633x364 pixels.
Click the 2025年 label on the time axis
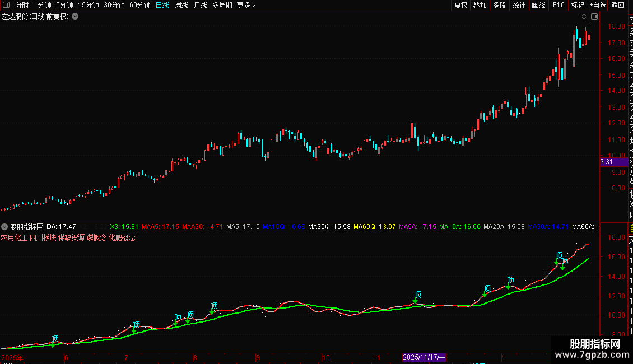pyautogui.click(x=12, y=357)
